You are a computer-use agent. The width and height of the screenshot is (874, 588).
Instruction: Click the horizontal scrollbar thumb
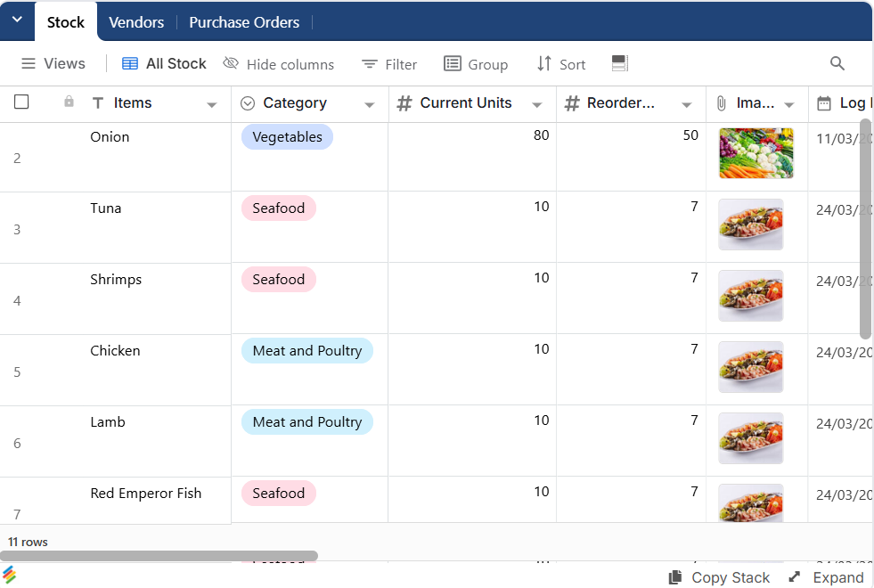(159, 556)
